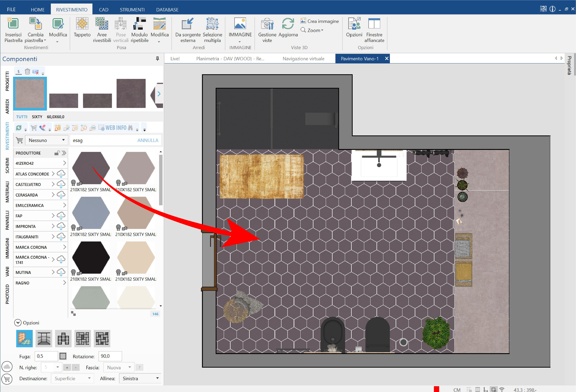This screenshot has height=392, width=576.
Task: Click the Aggiorna refresh icon
Action: pos(288,24)
